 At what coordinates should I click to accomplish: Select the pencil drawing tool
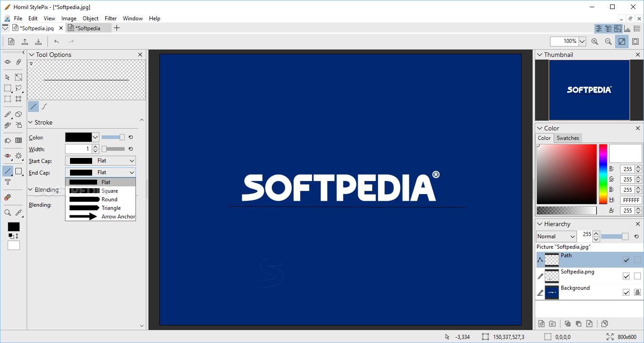pos(8,115)
